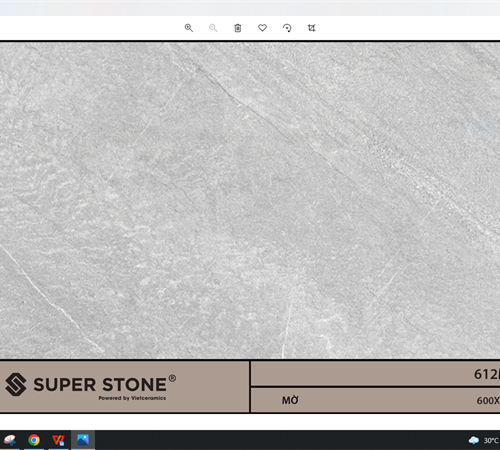Click the Powered by Vietceramics caption
The width and height of the screenshot is (500, 450).
coord(132,398)
